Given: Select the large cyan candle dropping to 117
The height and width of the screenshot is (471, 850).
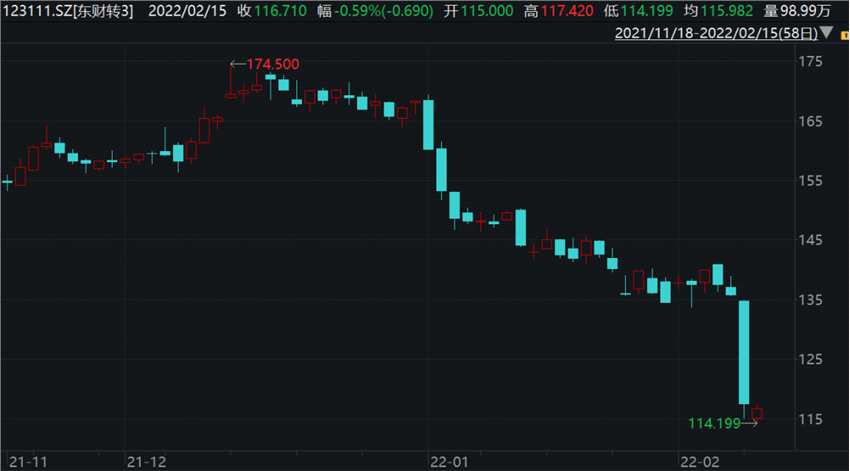Looking at the screenshot, I should click(744, 352).
